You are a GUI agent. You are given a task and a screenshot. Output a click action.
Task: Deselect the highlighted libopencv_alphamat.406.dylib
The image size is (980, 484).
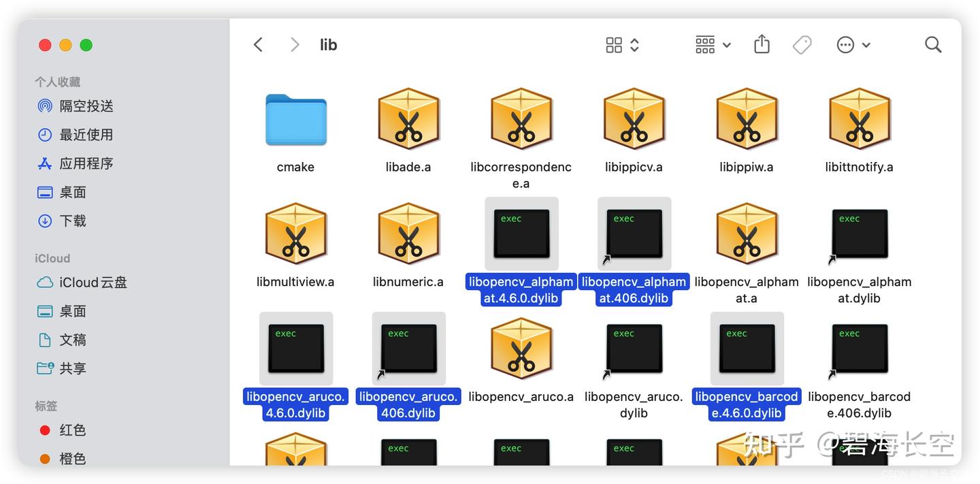tap(634, 233)
